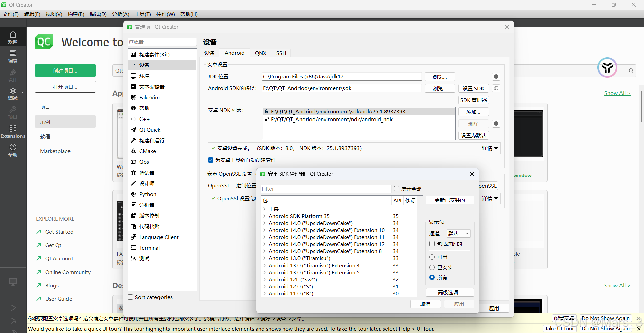Open the Extensions mode icon
The height and width of the screenshot is (333, 644).
coord(13,131)
